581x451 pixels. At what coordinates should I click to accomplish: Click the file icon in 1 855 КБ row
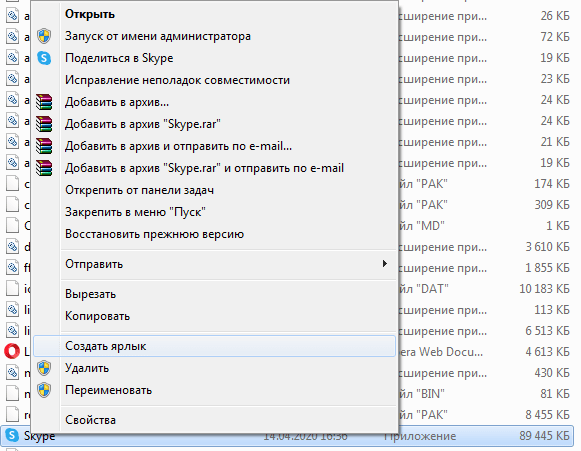pyautogui.click(x=12, y=268)
